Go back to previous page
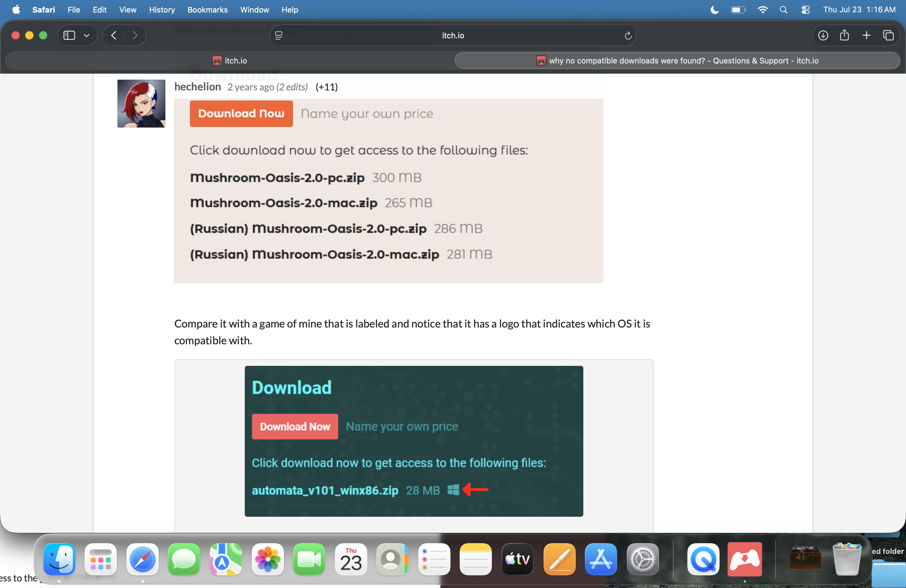 pyautogui.click(x=114, y=35)
